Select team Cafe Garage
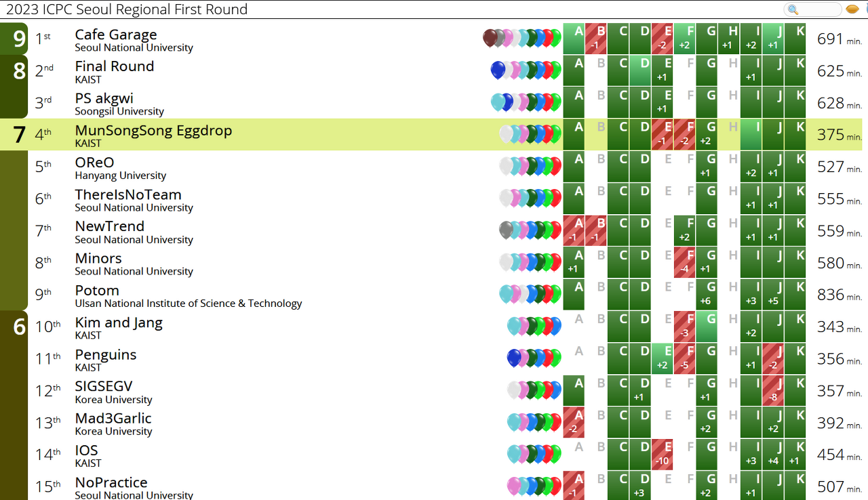 116,35
